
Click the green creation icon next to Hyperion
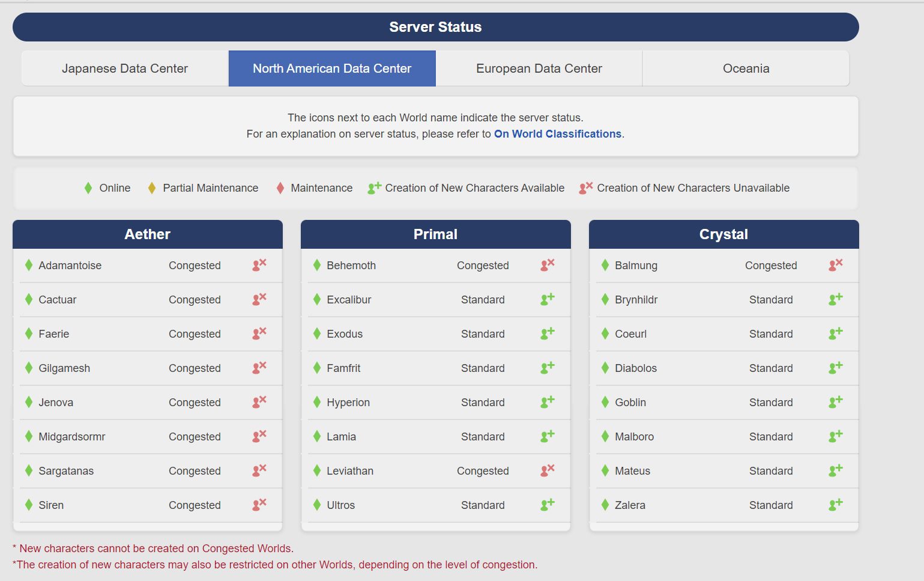pos(547,402)
